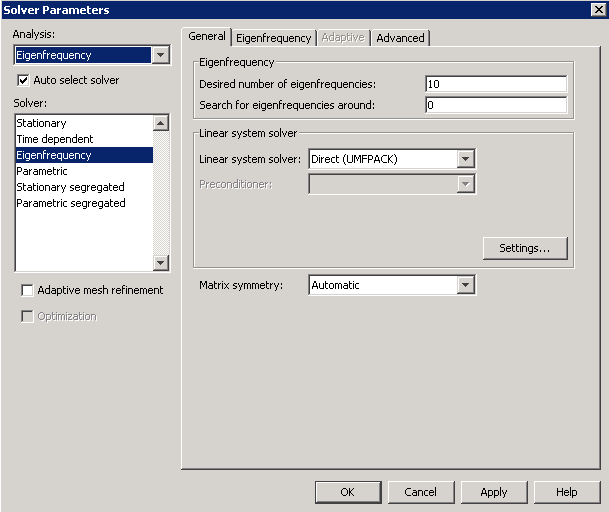Viewport: 609px width, 512px height.
Task: Click Solver list scroll up arrow
Action: 161,123
